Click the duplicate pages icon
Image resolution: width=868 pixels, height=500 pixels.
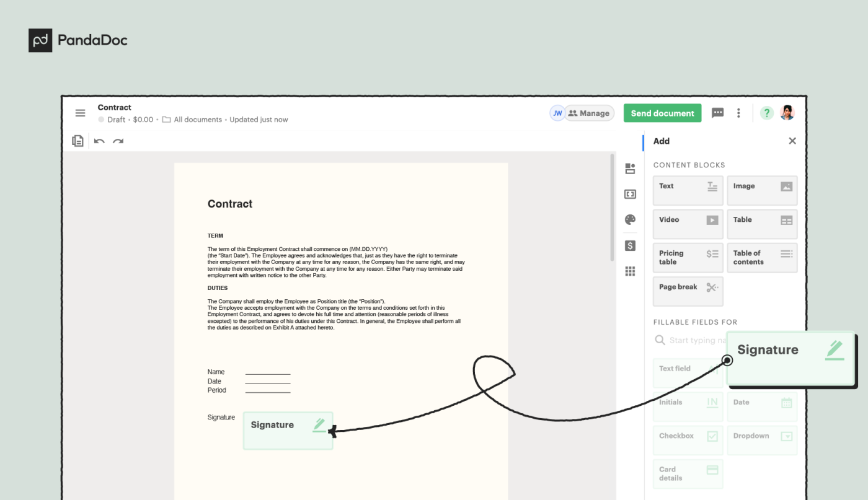78,141
